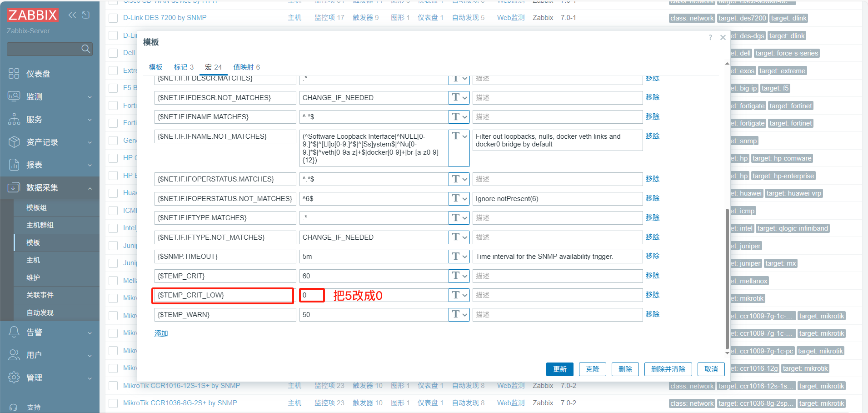Click the 支持 headset icon
Screen dimensions: 868x413
pos(14,408)
